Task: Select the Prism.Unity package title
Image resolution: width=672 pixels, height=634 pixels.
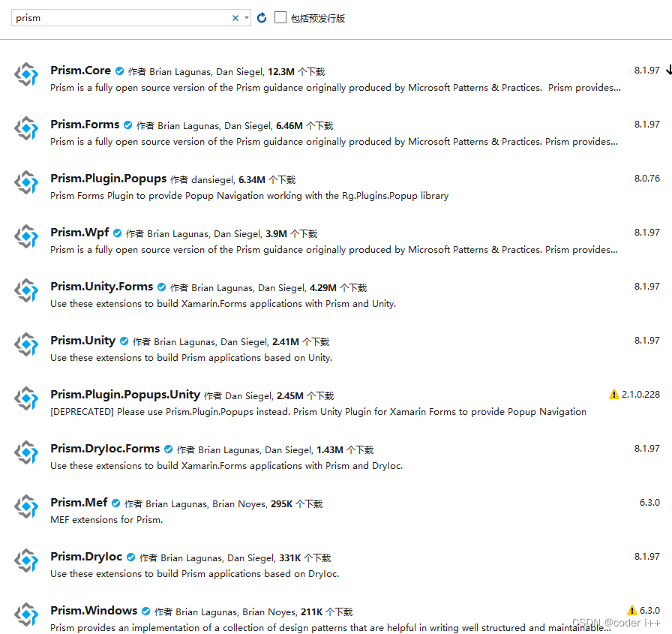Action: coord(83,341)
